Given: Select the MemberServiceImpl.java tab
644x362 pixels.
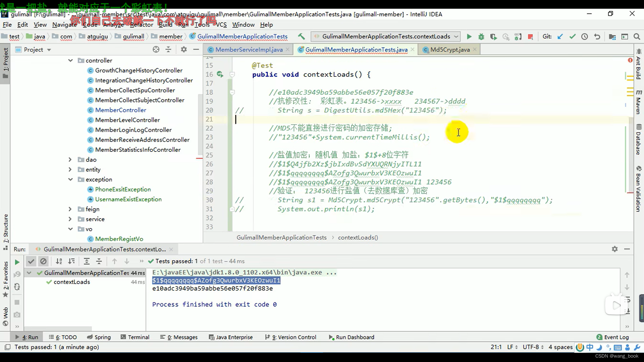Looking at the screenshot, I should 249,50.
